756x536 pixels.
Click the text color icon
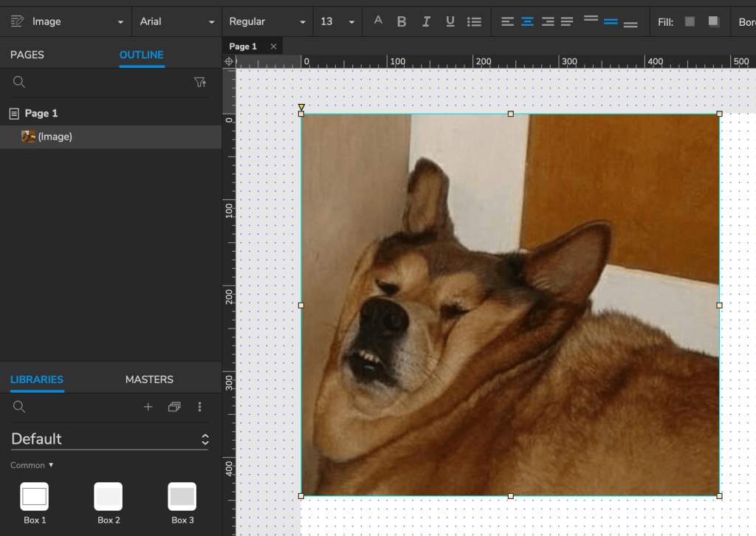coord(378,21)
